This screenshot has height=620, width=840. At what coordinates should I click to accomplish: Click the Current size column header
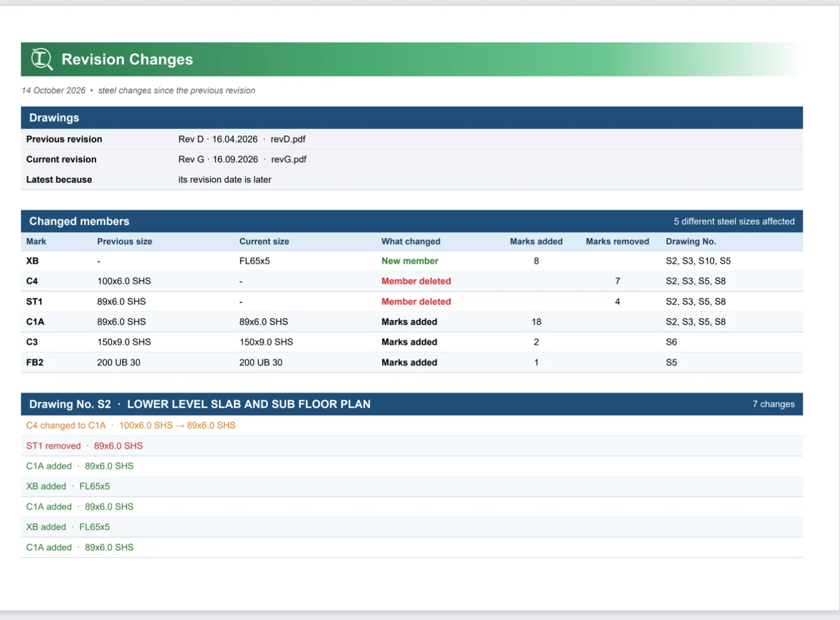click(264, 241)
